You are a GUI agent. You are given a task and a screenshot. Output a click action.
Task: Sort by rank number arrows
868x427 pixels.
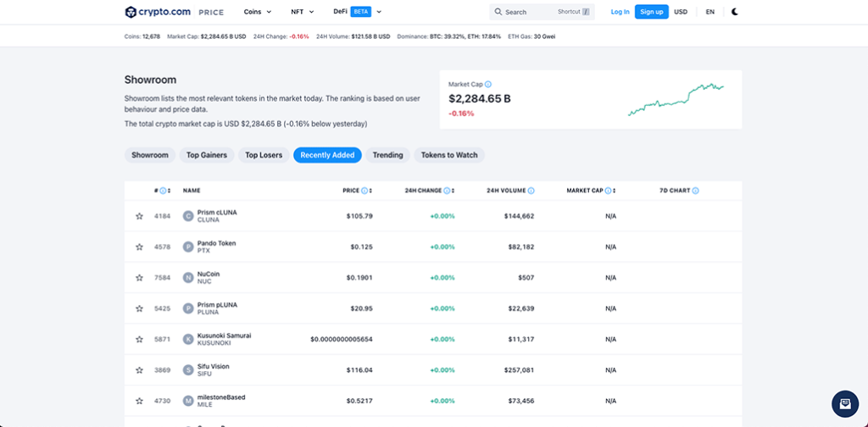pos(169,191)
